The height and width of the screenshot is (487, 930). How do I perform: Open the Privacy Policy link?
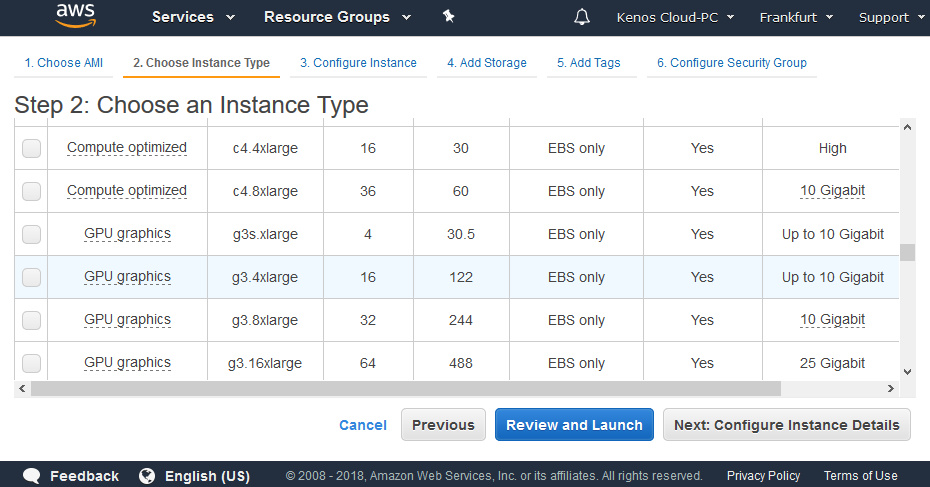tap(763, 476)
